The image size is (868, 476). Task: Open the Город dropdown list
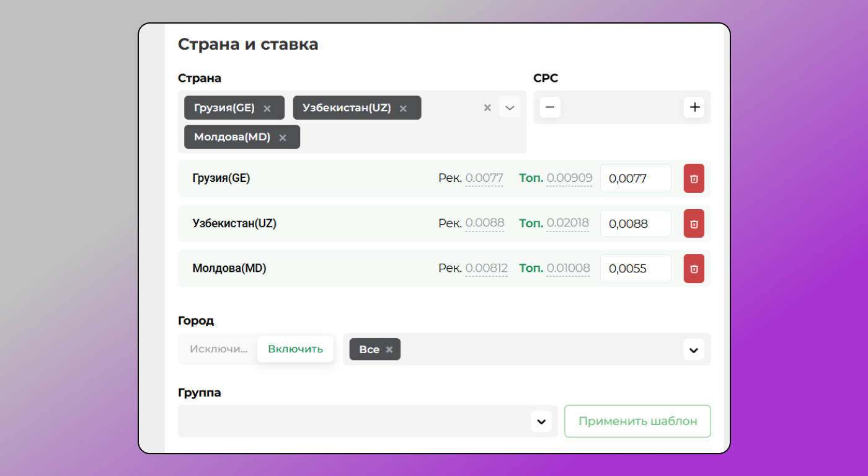tap(693, 349)
